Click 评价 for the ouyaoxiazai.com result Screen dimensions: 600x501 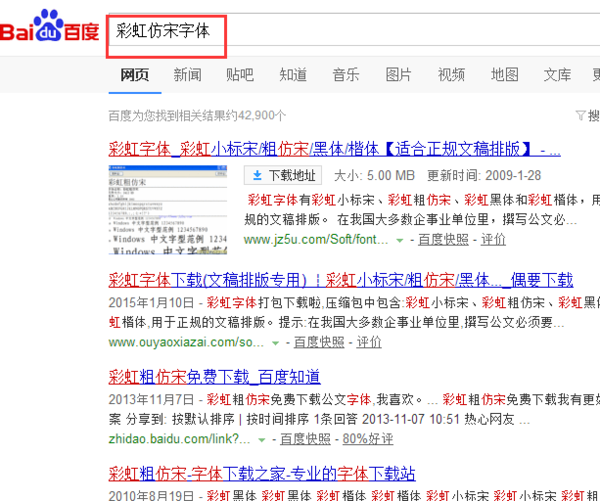coord(369,342)
